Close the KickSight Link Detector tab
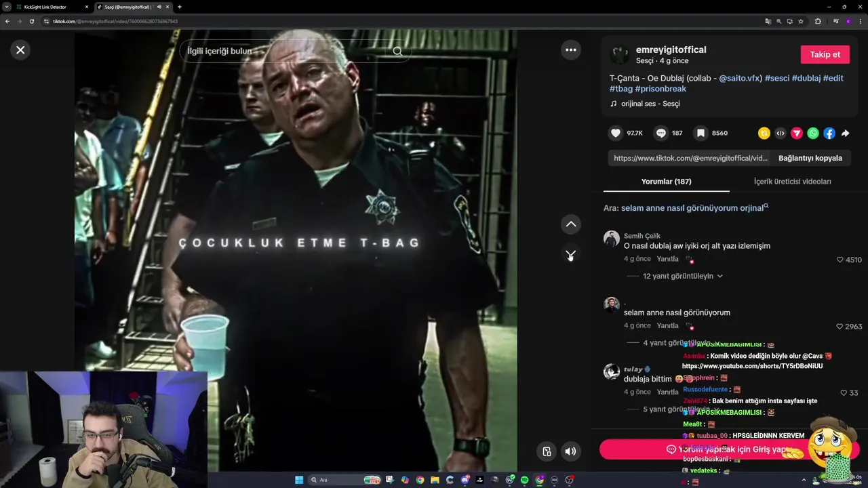 pos(86,7)
